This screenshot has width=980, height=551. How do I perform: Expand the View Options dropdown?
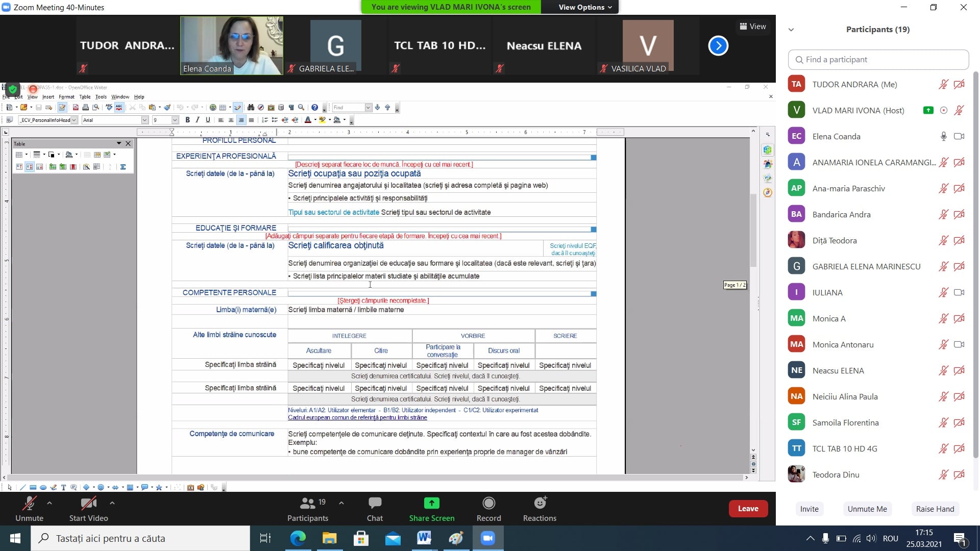point(584,7)
